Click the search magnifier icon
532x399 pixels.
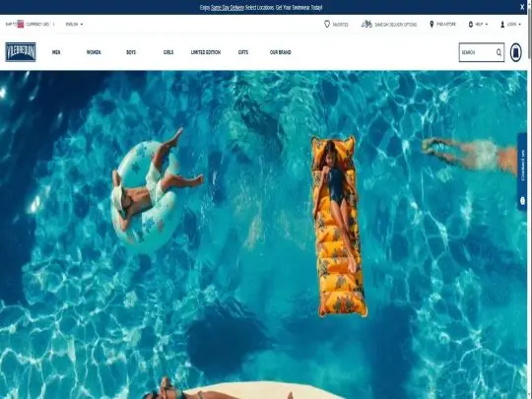[499, 52]
